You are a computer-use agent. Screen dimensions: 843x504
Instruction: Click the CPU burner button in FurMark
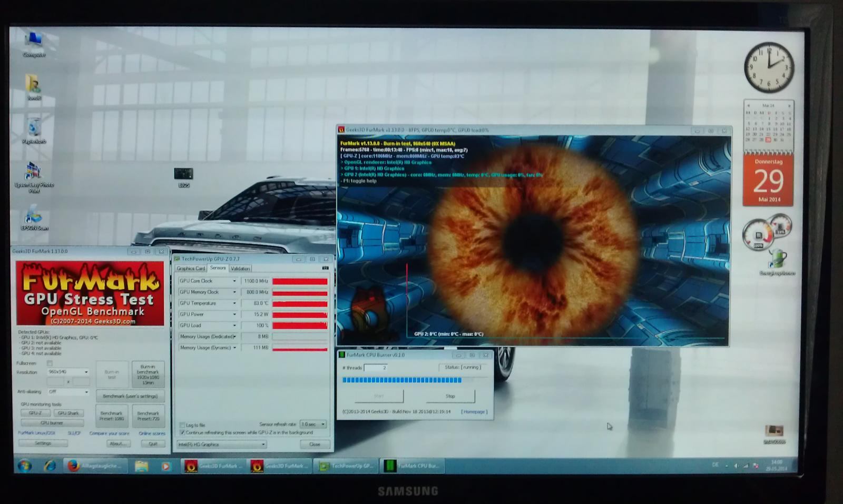52,423
